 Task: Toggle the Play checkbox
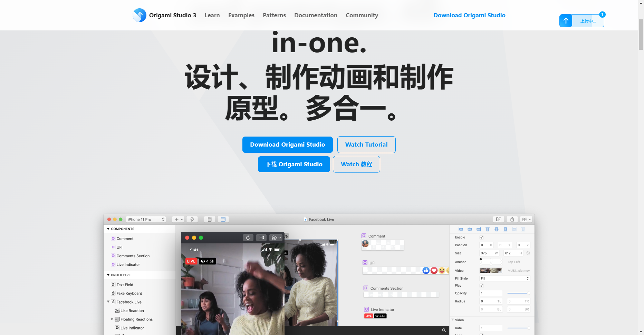(482, 286)
